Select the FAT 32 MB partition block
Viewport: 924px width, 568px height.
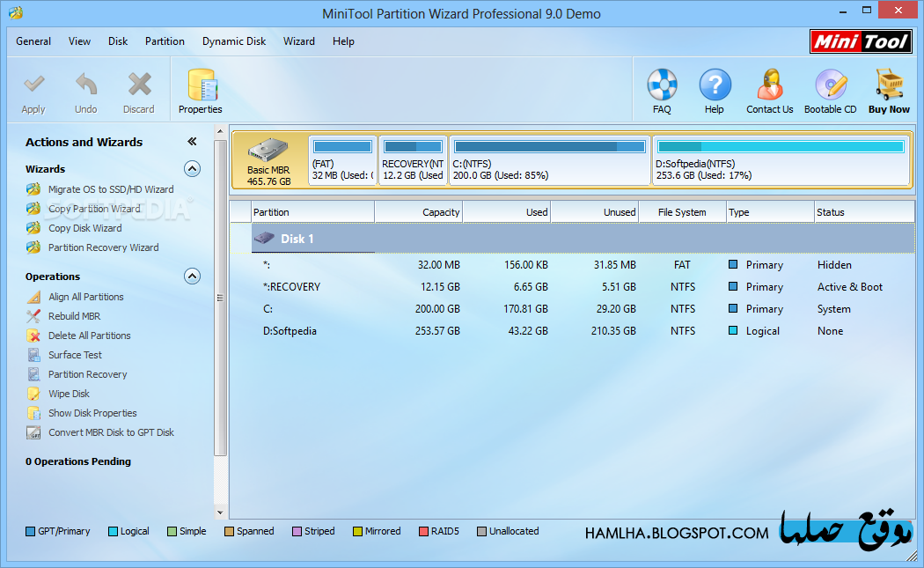point(342,160)
